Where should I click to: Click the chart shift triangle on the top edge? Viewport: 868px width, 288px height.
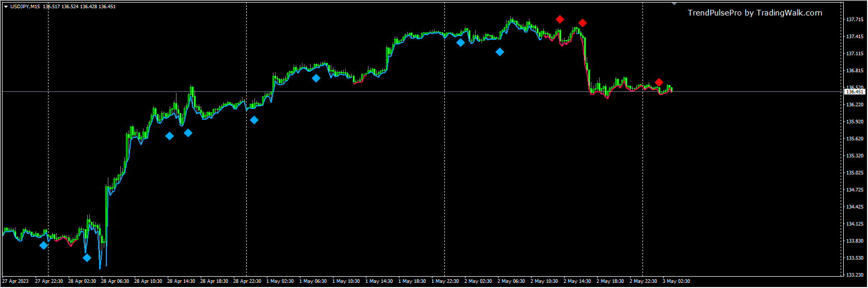[x=674, y=4]
